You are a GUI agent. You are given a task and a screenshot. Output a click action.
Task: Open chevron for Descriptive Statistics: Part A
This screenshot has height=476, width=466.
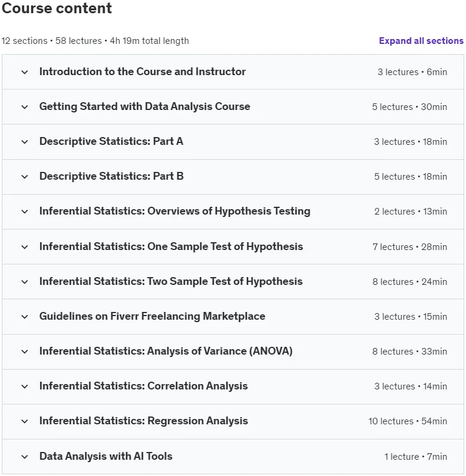[25, 142]
